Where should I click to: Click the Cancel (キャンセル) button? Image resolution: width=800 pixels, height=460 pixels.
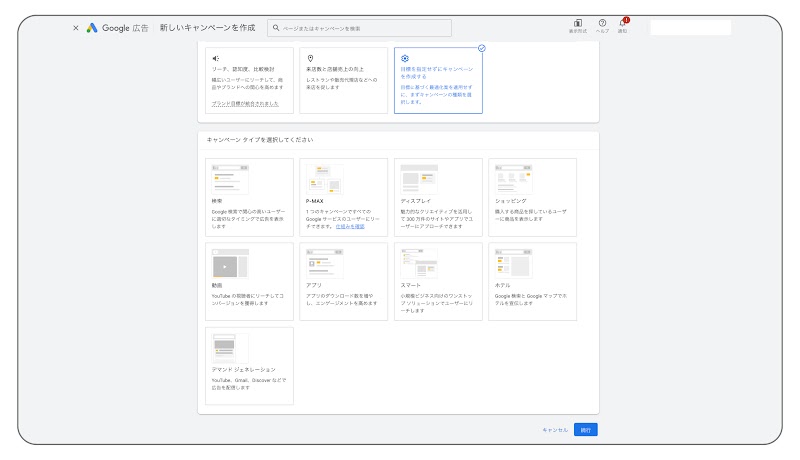click(555, 430)
